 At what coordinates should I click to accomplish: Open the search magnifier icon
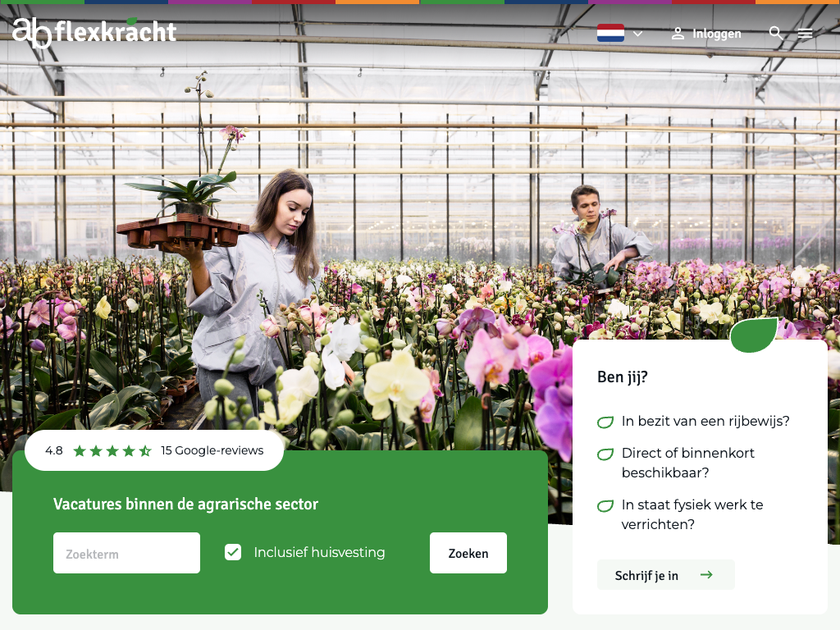pos(776,33)
